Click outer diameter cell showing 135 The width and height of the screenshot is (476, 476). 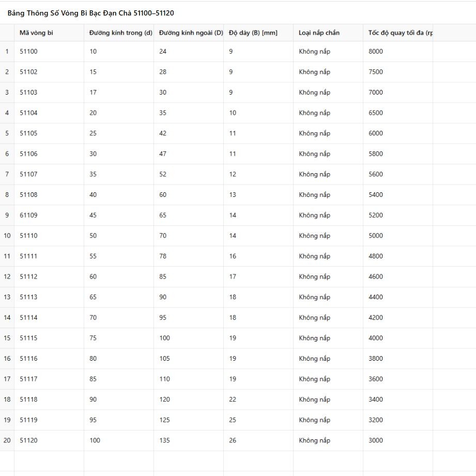click(189, 440)
